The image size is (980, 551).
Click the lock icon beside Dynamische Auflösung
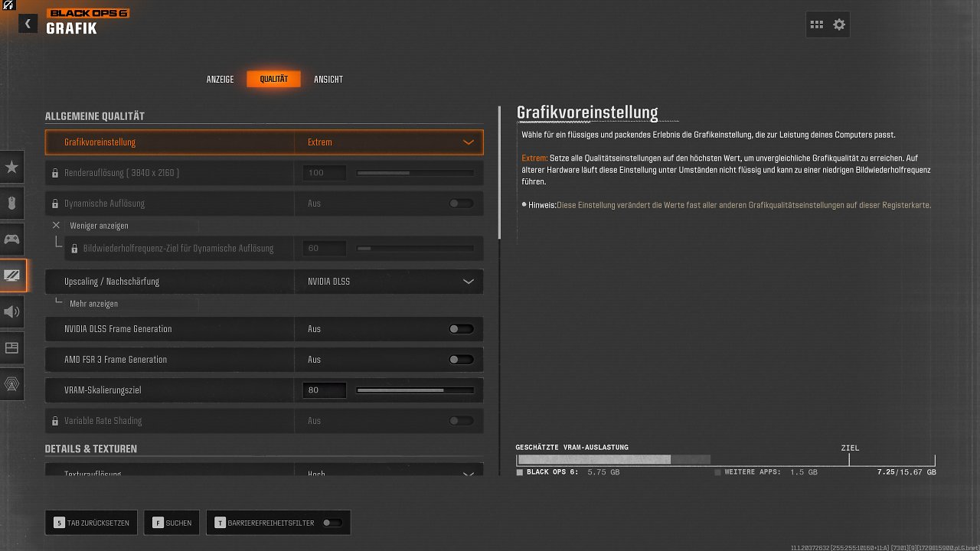(55, 204)
